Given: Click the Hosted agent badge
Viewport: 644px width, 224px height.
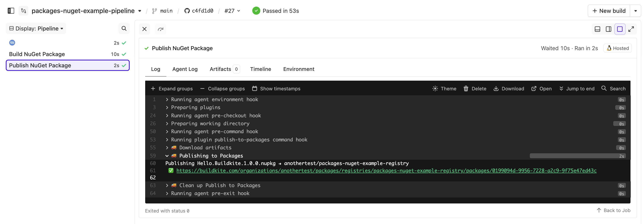Looking at the screenshot, I should 617,48.
